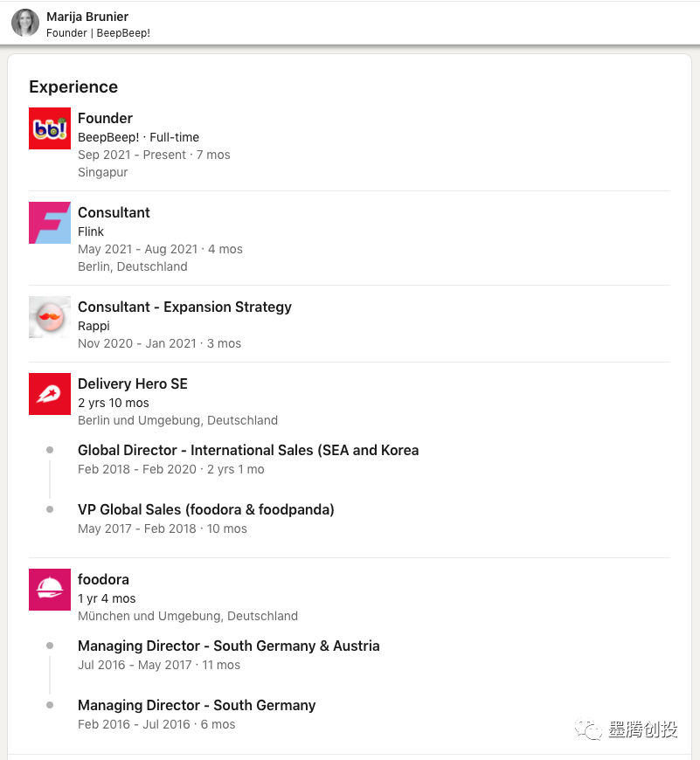
Task: Select Managing Director - South Germany & Austria
Action: pos(229,646)
